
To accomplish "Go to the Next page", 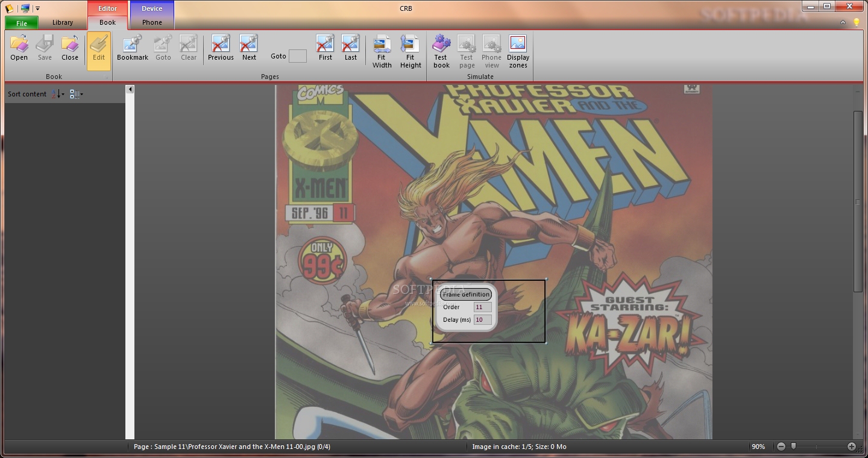I will point(249,48).
